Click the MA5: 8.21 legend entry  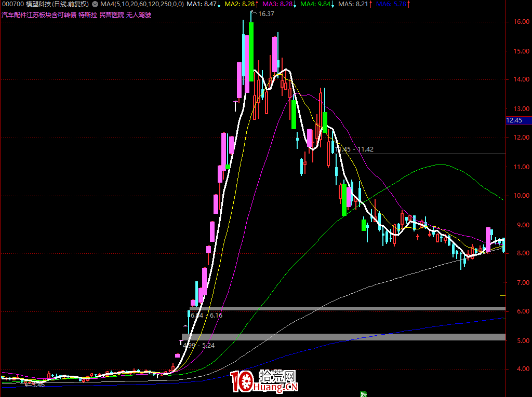pos(354,4)
